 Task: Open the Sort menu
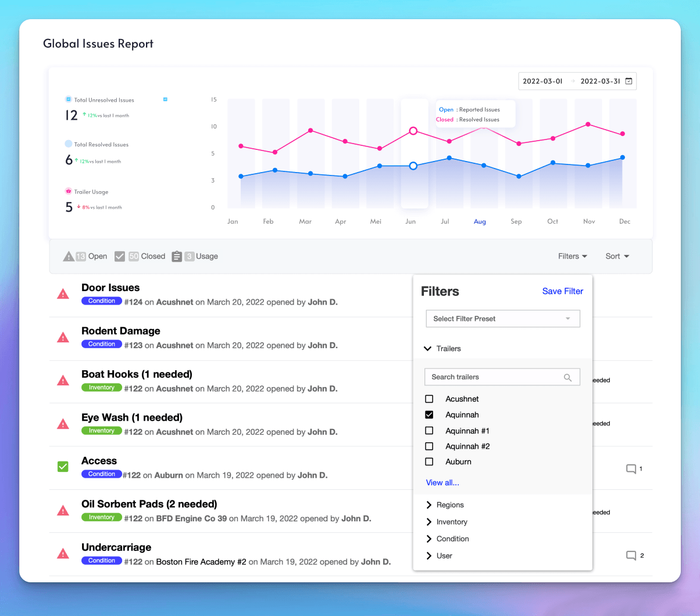click(617, 256)
